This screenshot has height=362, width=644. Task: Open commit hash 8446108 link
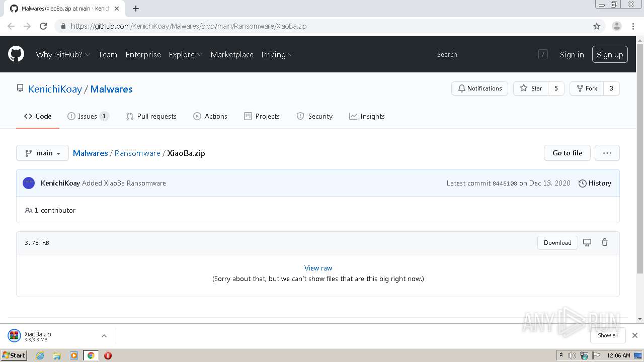505,184
